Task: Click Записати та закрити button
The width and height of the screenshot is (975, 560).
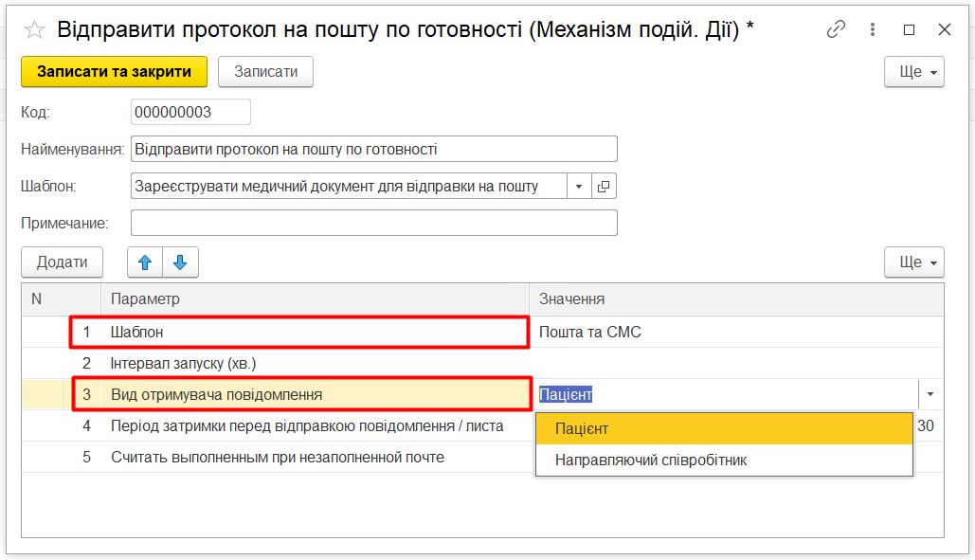Action: click(114, 72)
